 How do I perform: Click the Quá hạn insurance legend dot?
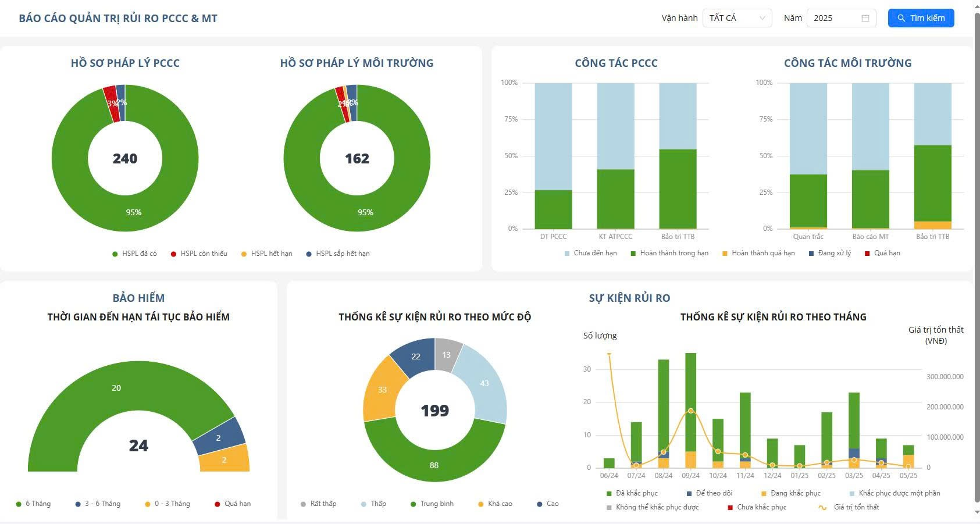tap(218, 504)
